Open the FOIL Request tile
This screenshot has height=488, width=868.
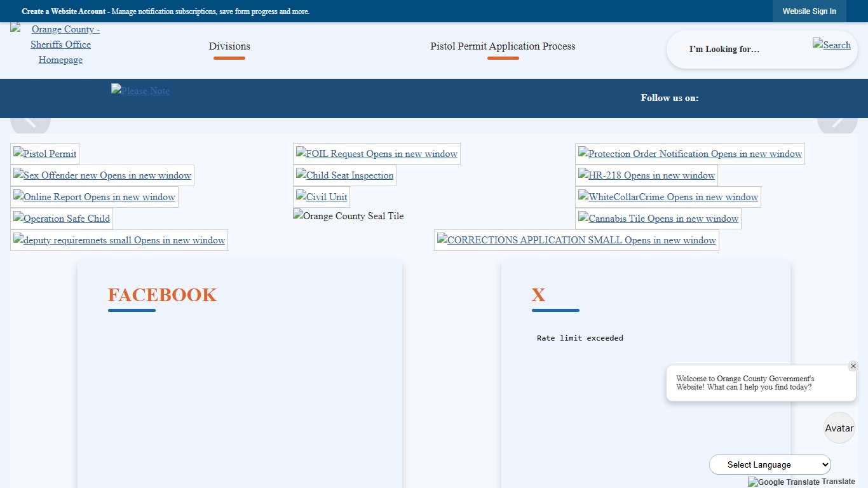[x=376, y=154]
